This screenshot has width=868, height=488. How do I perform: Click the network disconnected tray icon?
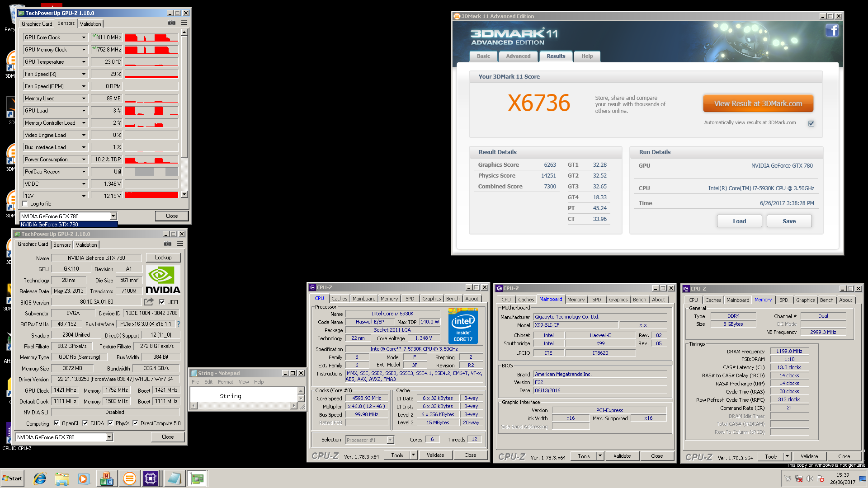[798, 479]
